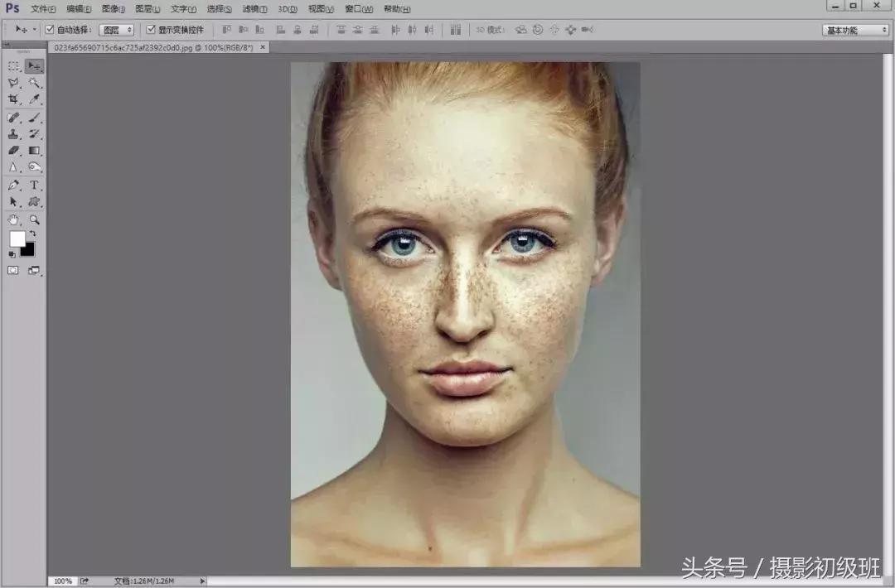Activate the Horizontal Type tool
The width and height of the screenshot is (895, 588).
[x=34, y=185]
